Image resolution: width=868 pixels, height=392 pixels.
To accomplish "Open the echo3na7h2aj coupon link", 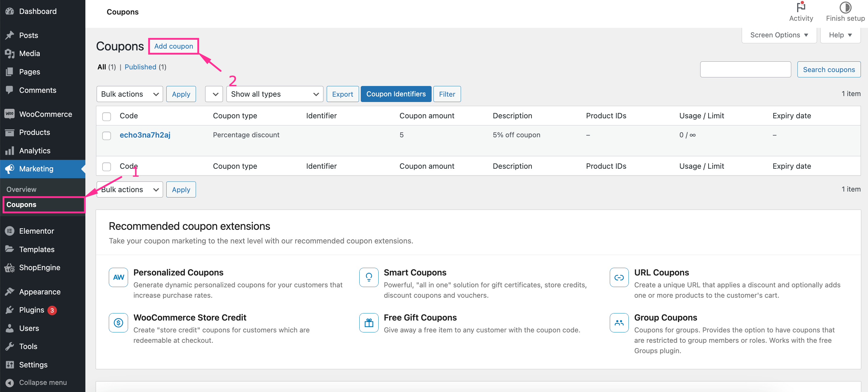I will [145, 135].
